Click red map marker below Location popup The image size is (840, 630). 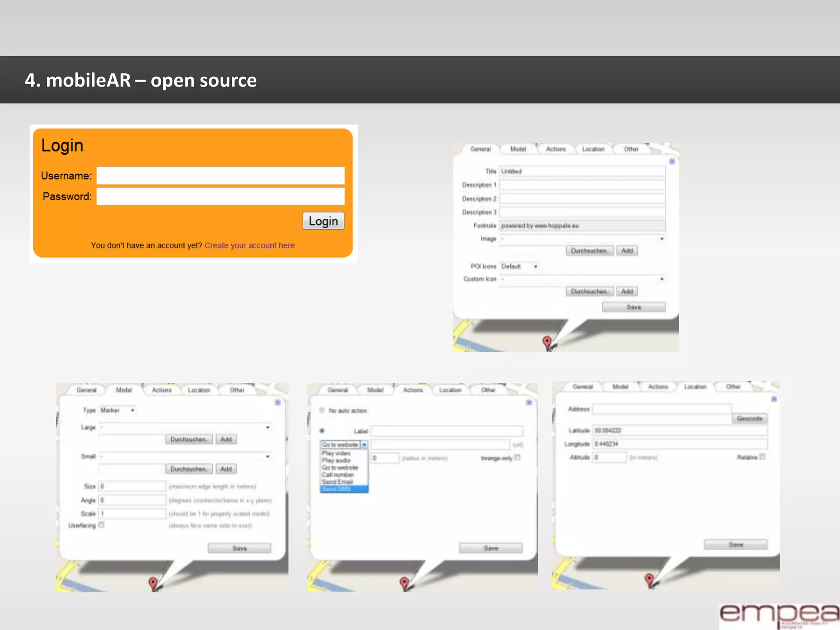pos(649,579)
